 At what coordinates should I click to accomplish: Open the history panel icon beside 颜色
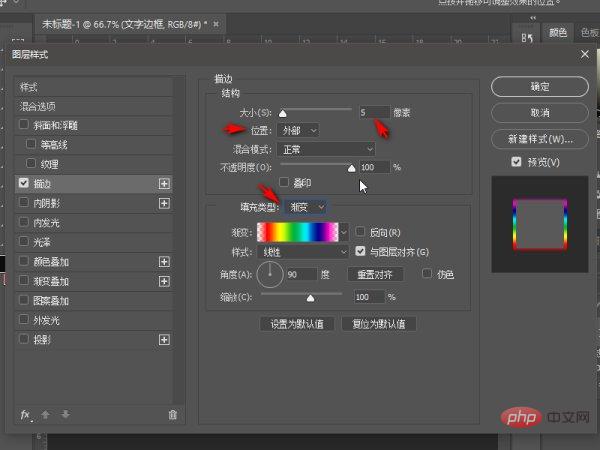click(527, 38)
